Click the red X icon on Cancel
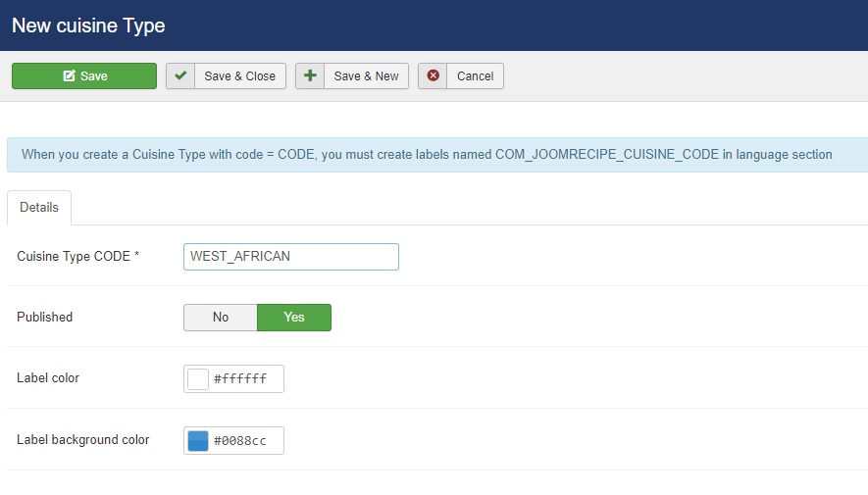 (433, 75)
